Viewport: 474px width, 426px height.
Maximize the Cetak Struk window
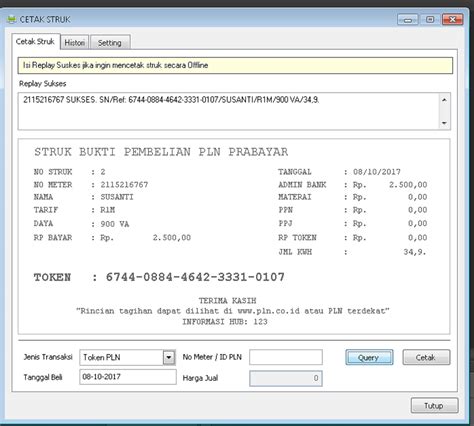pyautogui.click(x=430, y=20)
